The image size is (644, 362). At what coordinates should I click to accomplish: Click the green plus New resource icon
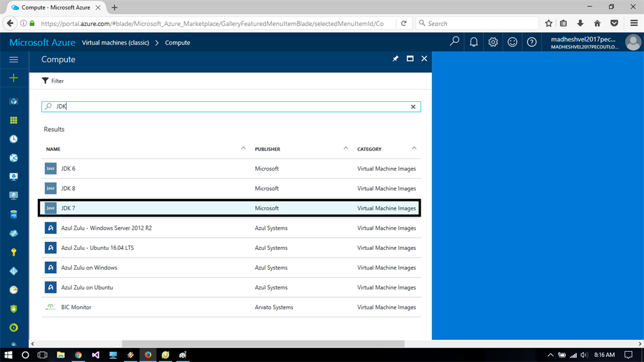(x=14, y=77)
